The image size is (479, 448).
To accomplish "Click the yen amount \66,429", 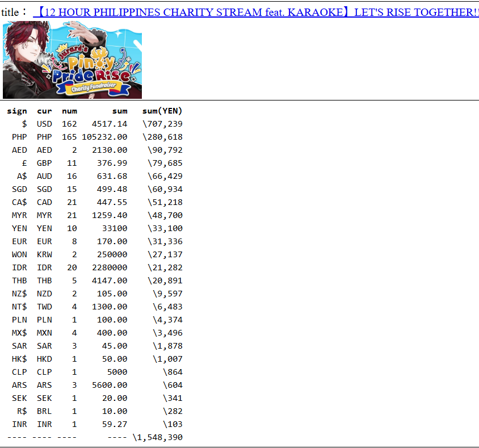I will pyautogui.click(x=165, y=176).
